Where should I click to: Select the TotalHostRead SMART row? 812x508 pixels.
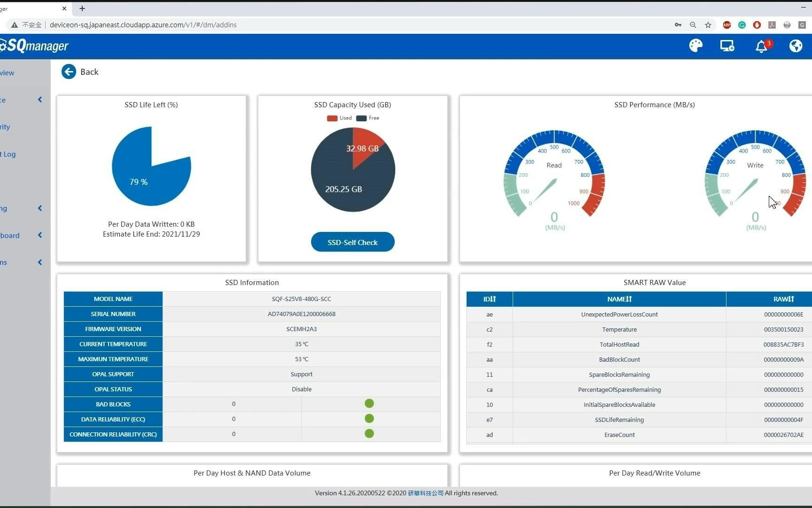[x=639, y=344]
